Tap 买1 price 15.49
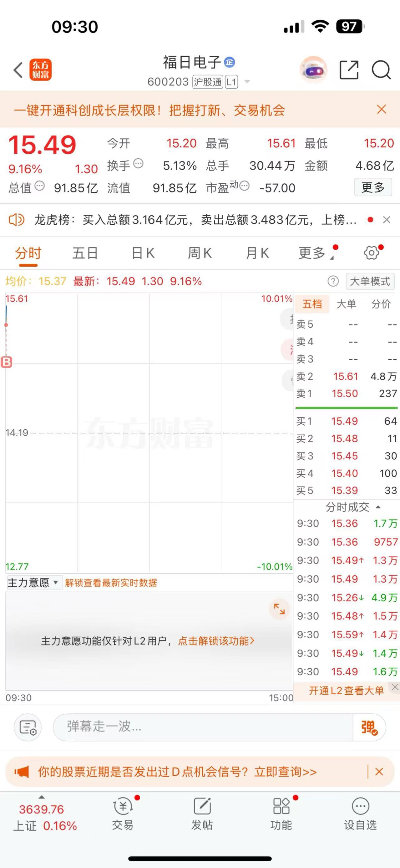The width and height of the screenshot is (400, 868). (x=344, y=421)
